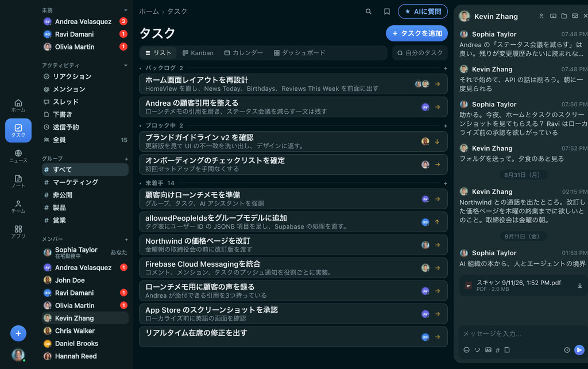Insert an image with the composer image icon
This screenshot has width=588, height=369.
488,350
